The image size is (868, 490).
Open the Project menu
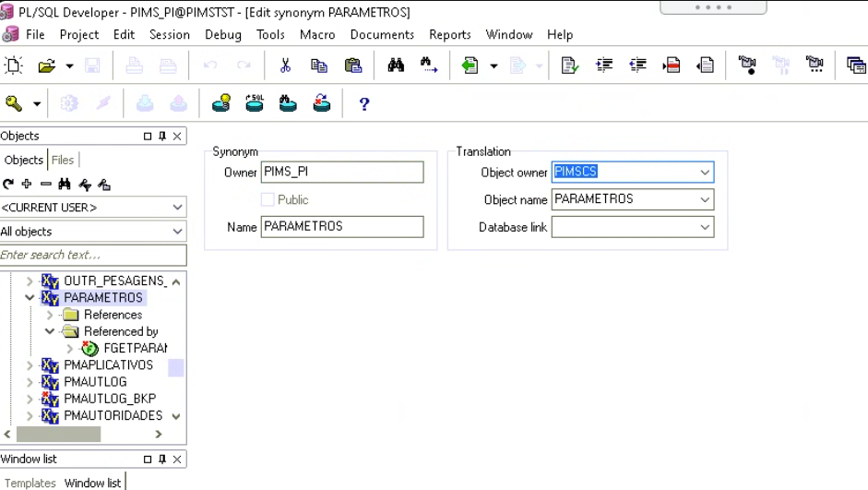tap(79, 34)
